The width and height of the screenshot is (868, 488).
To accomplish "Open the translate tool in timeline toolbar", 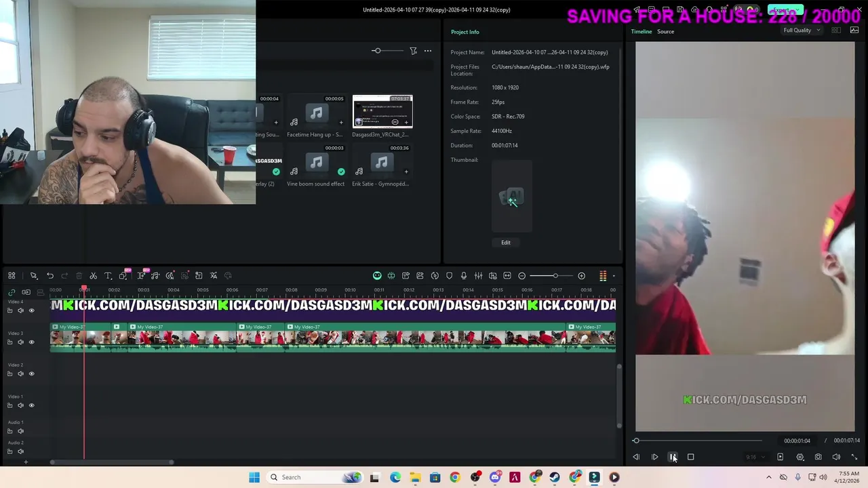I will (x=214, y=276).
